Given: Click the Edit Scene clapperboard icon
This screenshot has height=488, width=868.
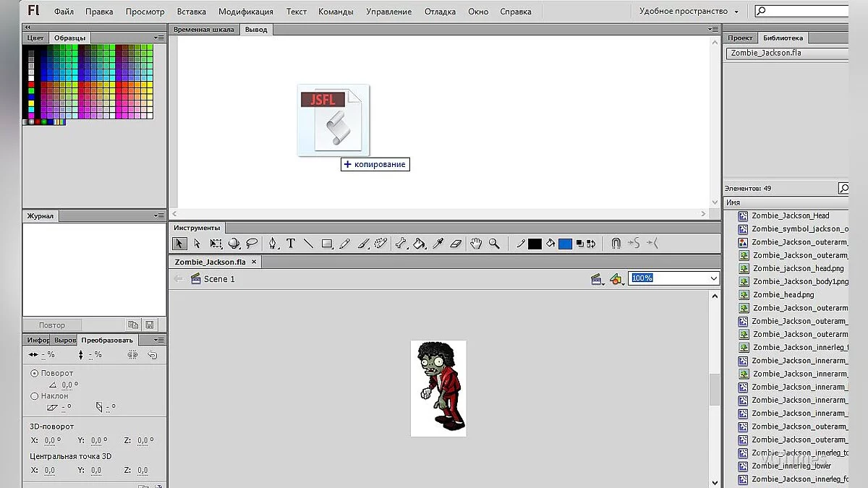Looking at the screenshot, I should coord(597,279).
